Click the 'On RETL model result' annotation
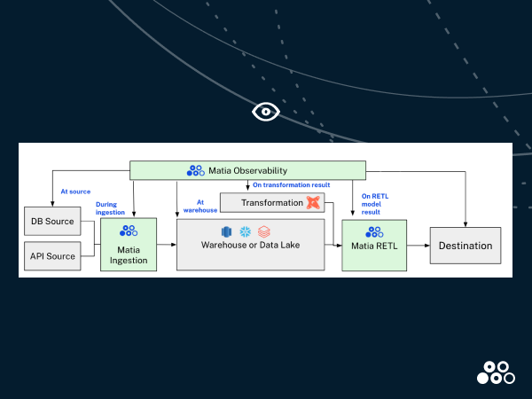Image resolution: width=532 pixels, height=399 pixels. pyautogui.click(x=375, y=204)
